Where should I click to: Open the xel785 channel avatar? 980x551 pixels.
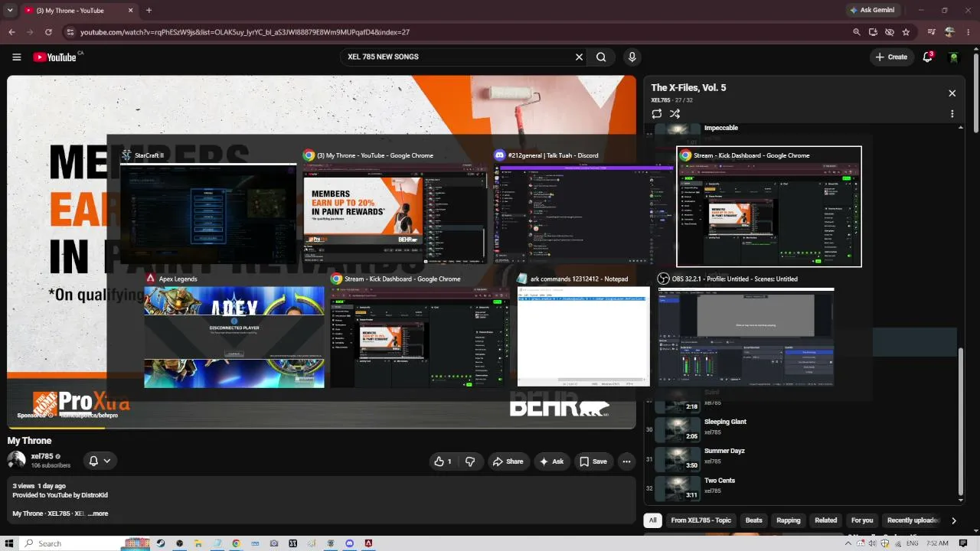(x=16, y=460)
